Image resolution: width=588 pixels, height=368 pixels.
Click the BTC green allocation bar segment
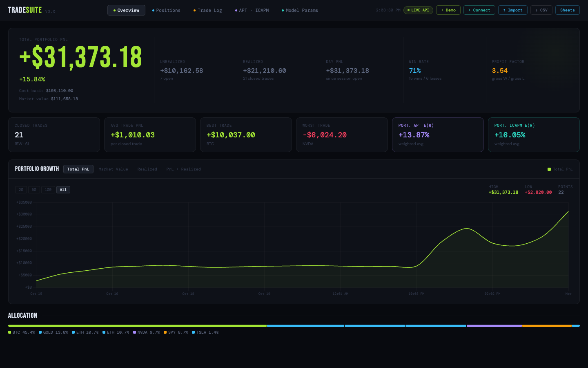[137, 325]
